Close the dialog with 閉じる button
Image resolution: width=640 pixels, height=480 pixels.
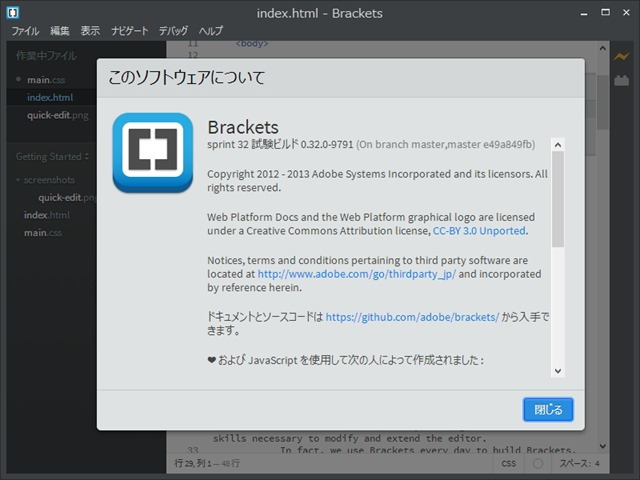tap(548, 409)
